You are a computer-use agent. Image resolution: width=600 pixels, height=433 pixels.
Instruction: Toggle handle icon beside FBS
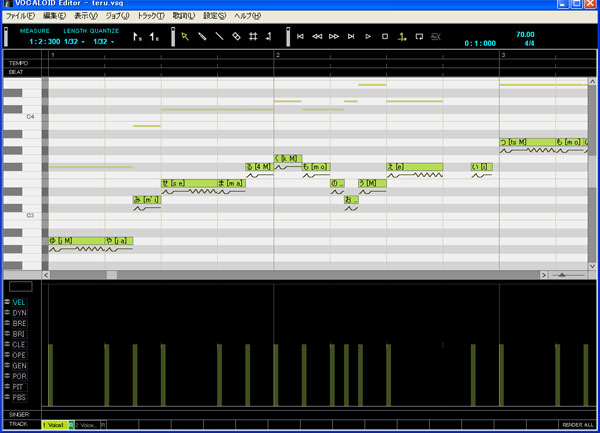point(7,397)
